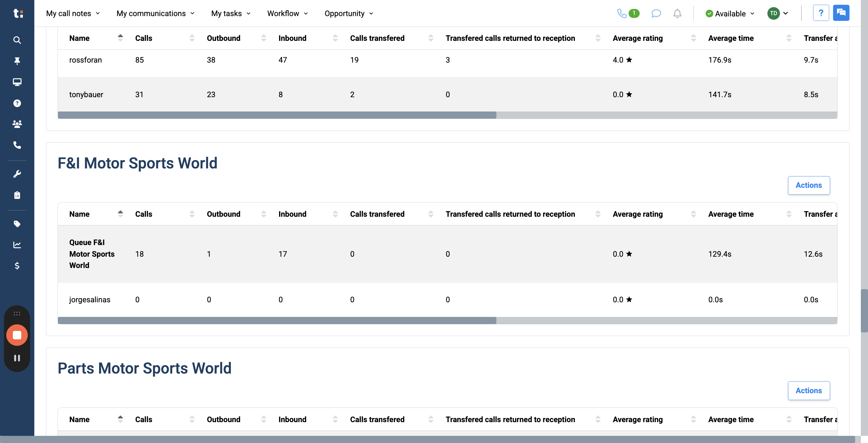Open the desktop/monitor view from the sidebar
This screenshot has width=868, height=443.
(x=17, y=82)
